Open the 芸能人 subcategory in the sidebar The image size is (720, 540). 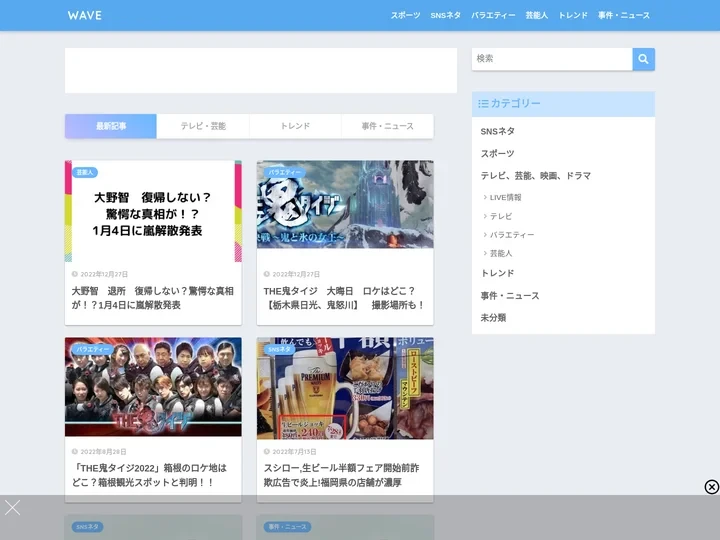501,253
